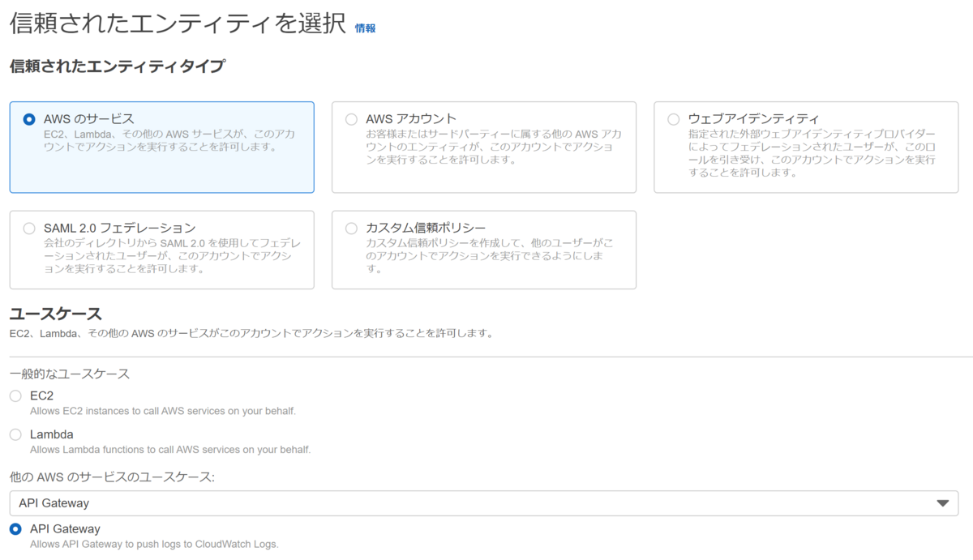This screenshot has height=560, width=973.
Task: Select the AWS のサービス radio button
Action: [30, 119]
